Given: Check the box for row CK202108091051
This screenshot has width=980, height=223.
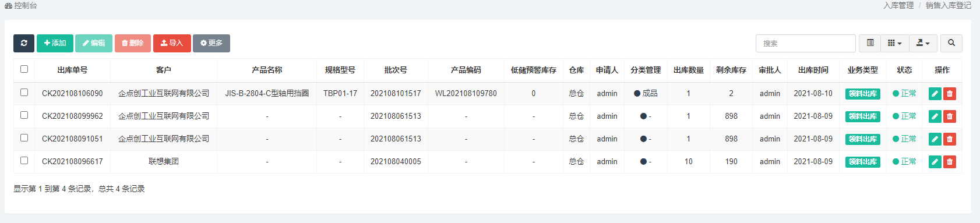Looking at the screenshot, I should (24, 138).
